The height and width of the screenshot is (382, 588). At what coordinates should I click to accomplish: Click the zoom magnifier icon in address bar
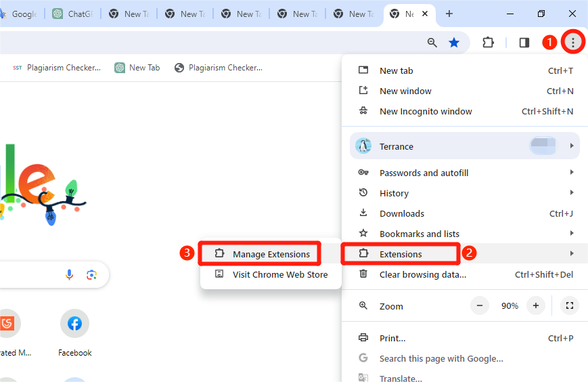pyautogui.click(x=432, y=43)
